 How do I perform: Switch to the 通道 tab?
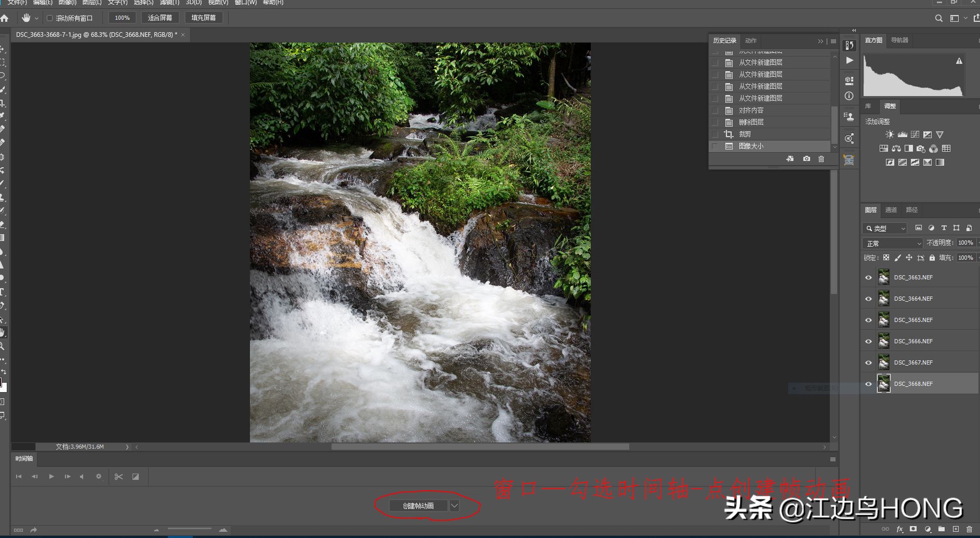tap(891, 210)
